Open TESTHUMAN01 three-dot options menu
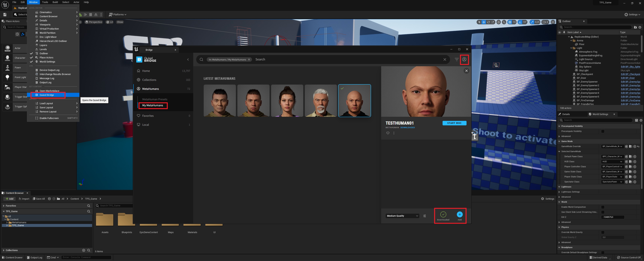 pos(394,133)
